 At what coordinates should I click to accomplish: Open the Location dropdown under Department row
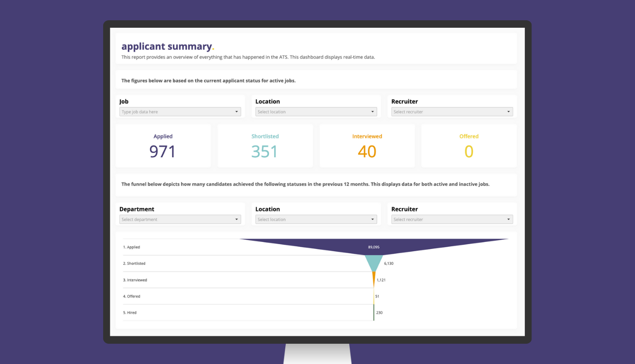click(x=316, y=219)
